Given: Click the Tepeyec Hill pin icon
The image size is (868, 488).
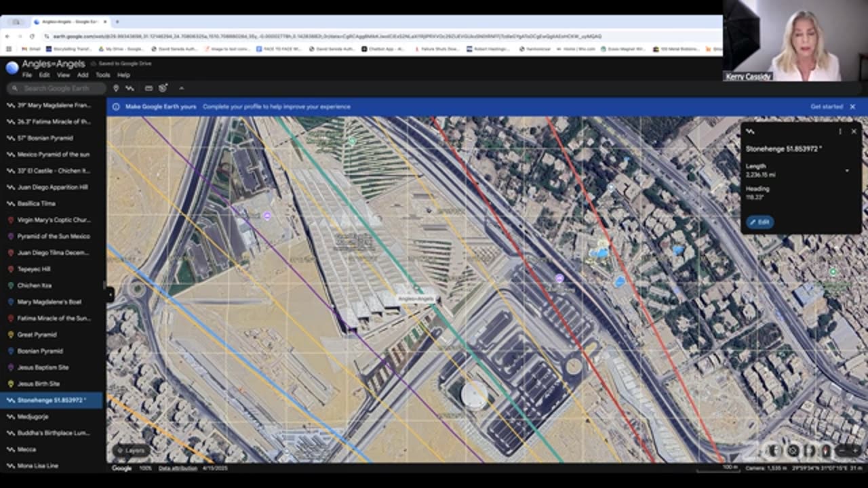Looking at the screenshot, I should [10, 269].
